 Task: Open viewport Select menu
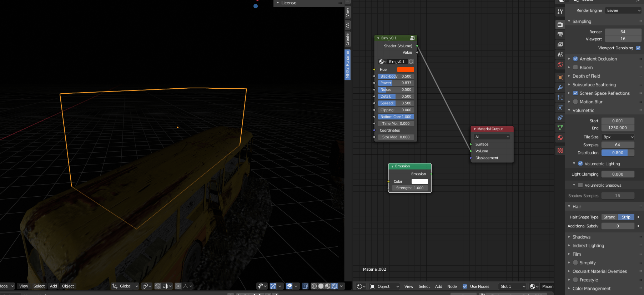(x=39, y=286)
